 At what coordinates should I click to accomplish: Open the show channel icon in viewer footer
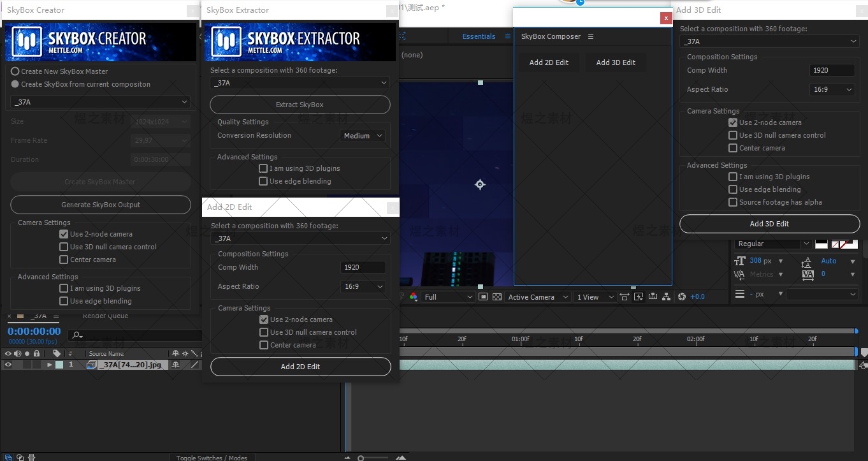point(414,297)
